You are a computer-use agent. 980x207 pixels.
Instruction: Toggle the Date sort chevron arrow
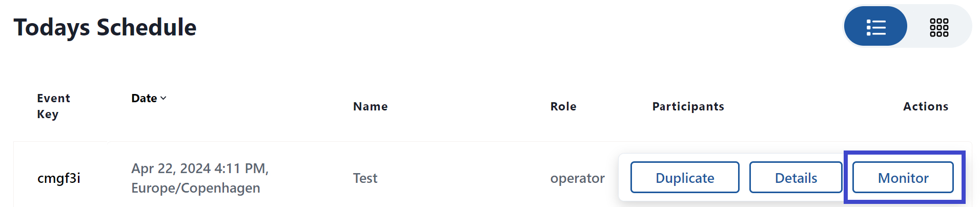click(x=163, y=98)
